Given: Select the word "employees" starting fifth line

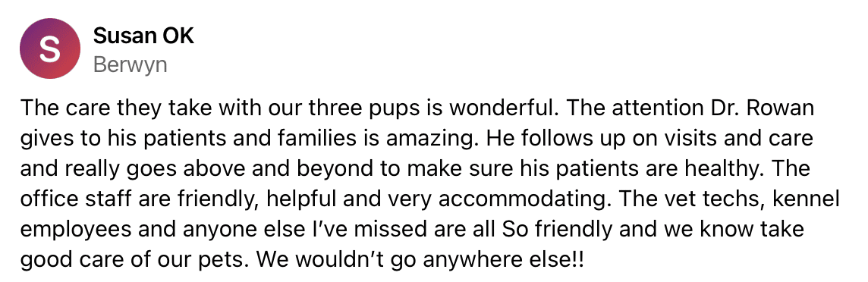Looking at the screenshot, I should pyautogui.click(x=68, y=228).
